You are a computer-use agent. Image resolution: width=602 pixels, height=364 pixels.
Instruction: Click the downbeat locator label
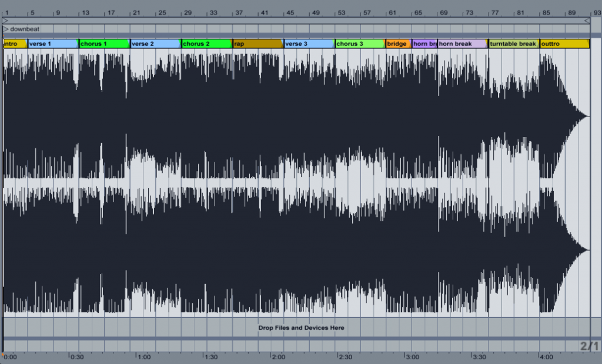coord(25,29)
